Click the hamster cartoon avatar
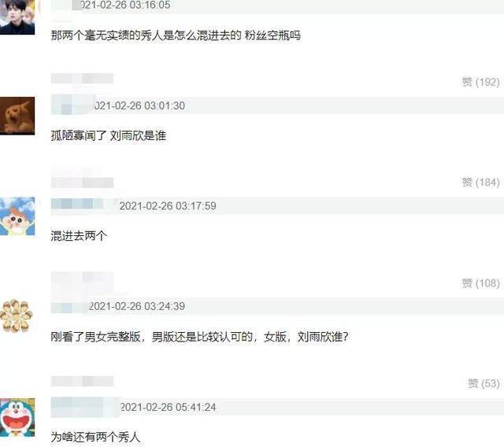 pyautogui.click(x=17, y=216)
